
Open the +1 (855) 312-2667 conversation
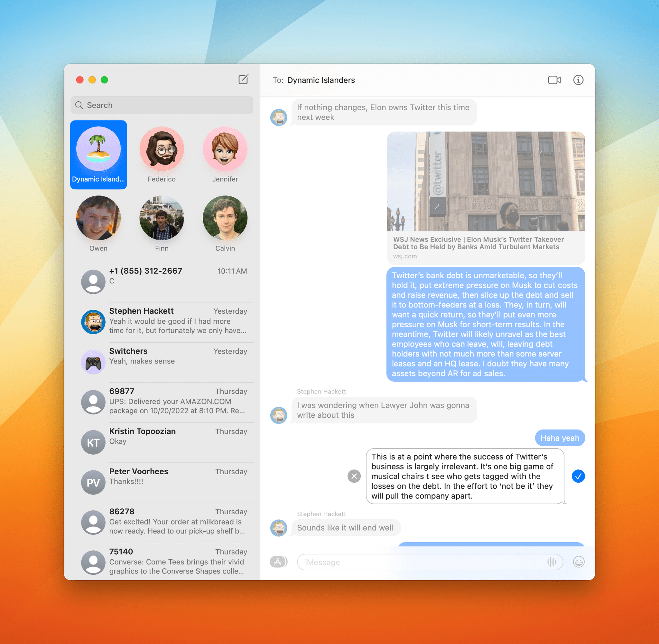(x=162, y=281)
